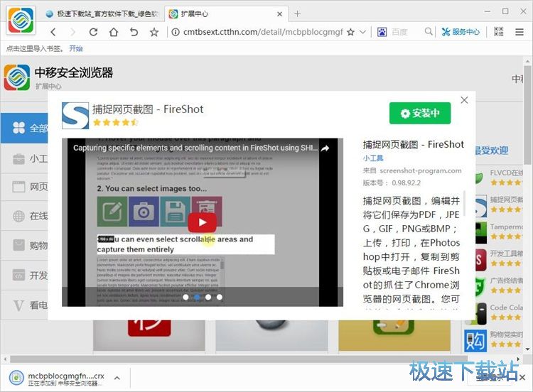This screenshot has width=533, height=392.
Task: Click the browser back arrow
Action: (53, 32)
